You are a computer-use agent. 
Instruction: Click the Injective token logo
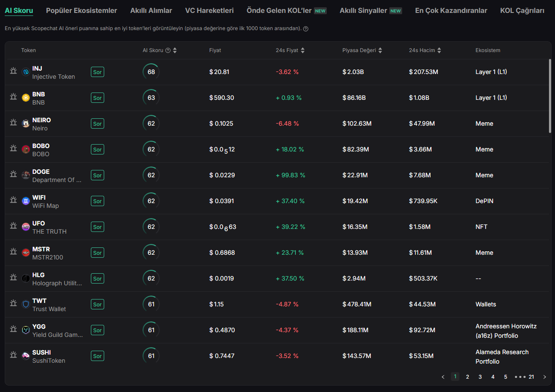click(x=26, y=72)
